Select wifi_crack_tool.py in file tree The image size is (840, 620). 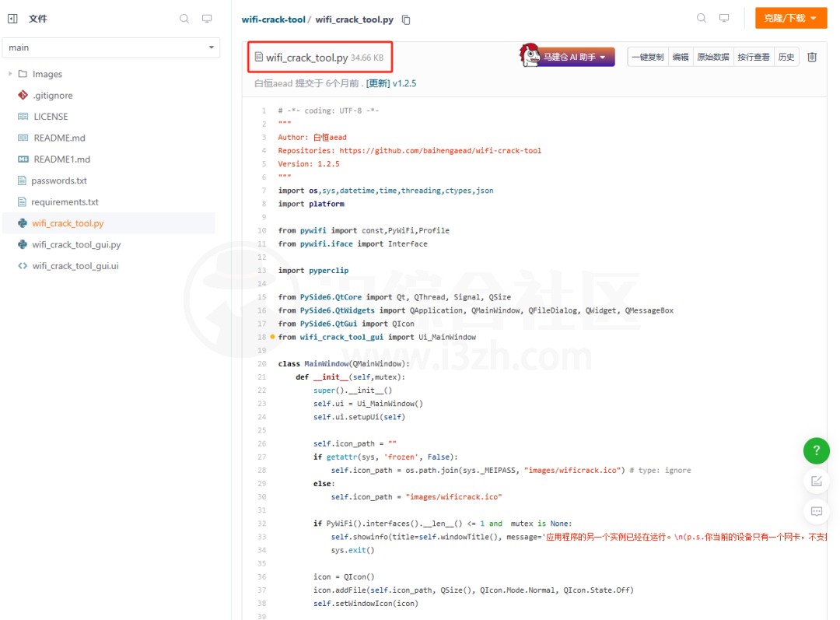click(x=68, y=223)
